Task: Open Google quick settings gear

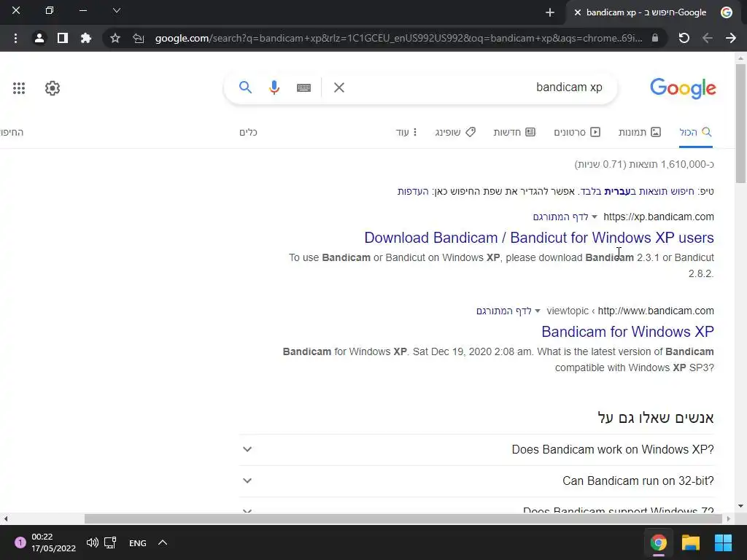Action: pos(53,88)
